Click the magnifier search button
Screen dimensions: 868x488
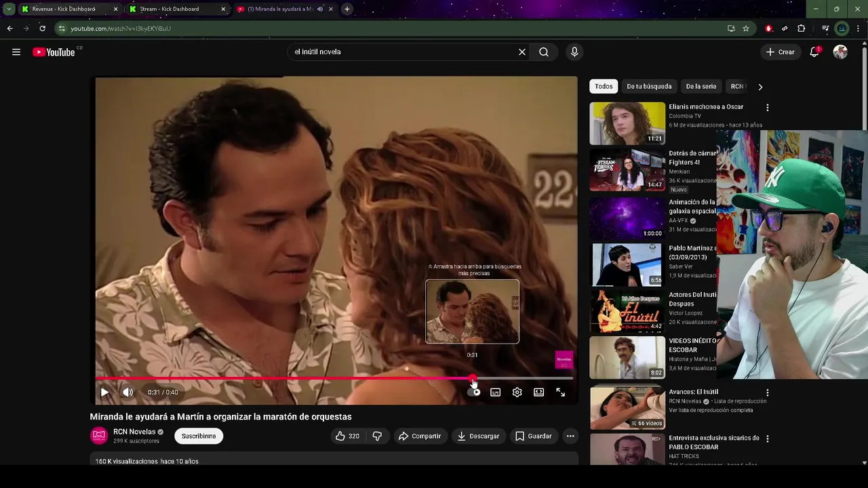click(x=544, y=52)
